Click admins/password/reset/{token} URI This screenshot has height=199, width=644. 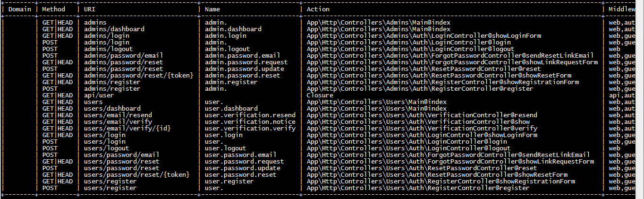(x=139, y=75)
